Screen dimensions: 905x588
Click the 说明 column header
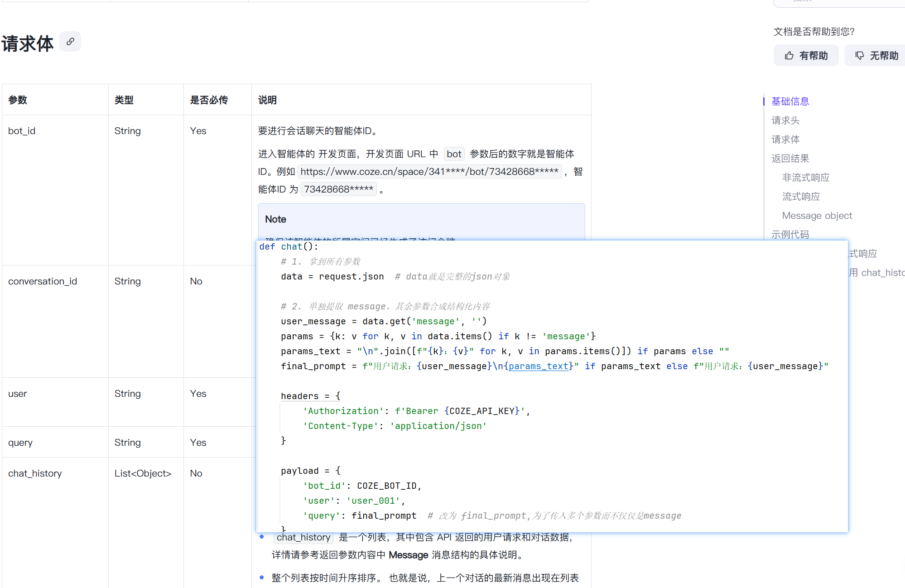pyautogui.click(x=267, y=100)
